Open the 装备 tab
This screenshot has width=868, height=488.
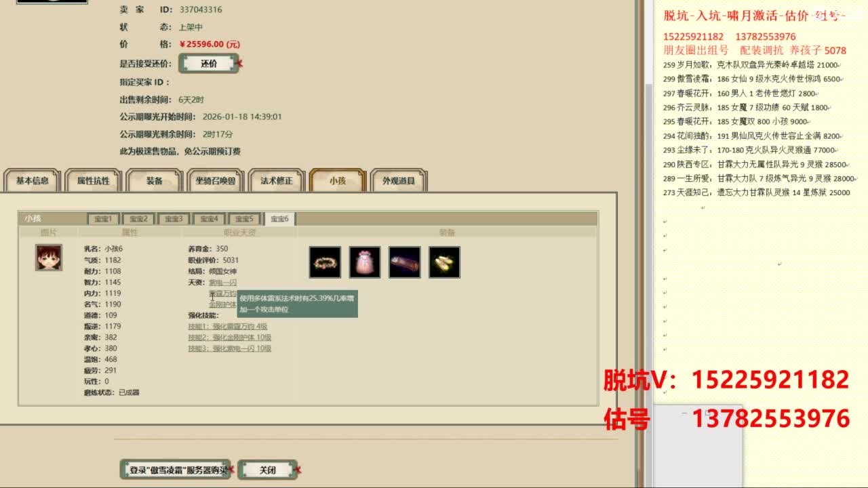(x=154, y=181)
